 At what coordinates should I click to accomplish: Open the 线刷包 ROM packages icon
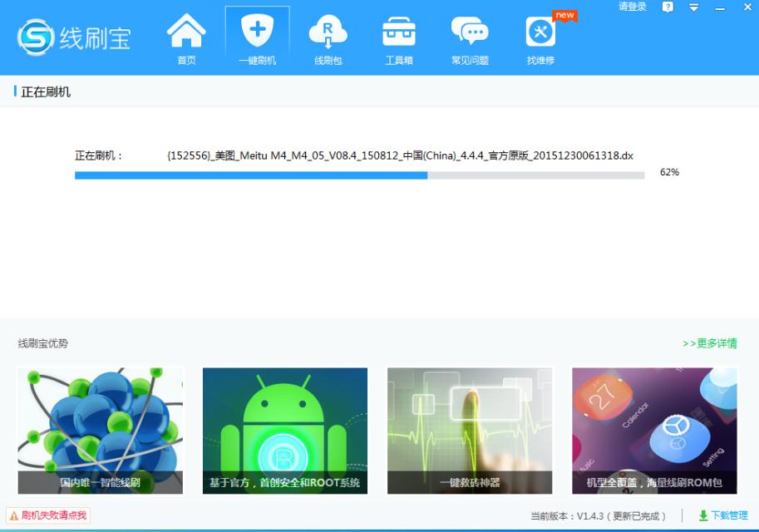pyautogui.click(x=328, y=33)
